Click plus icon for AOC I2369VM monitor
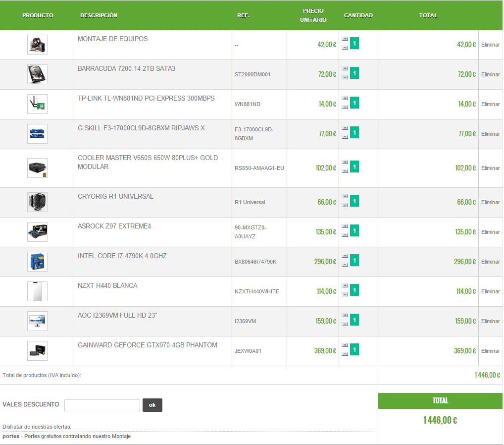 click(345, 315)
